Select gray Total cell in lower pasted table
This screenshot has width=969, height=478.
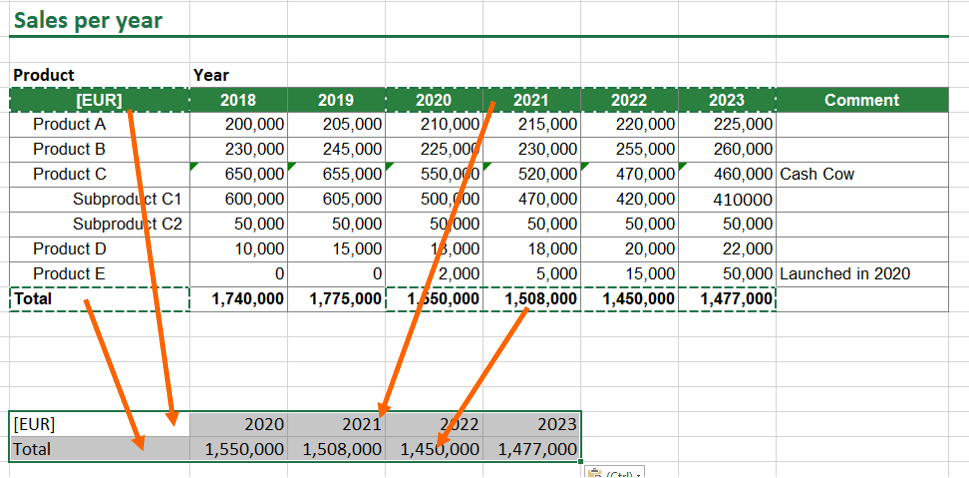[98, 449]
